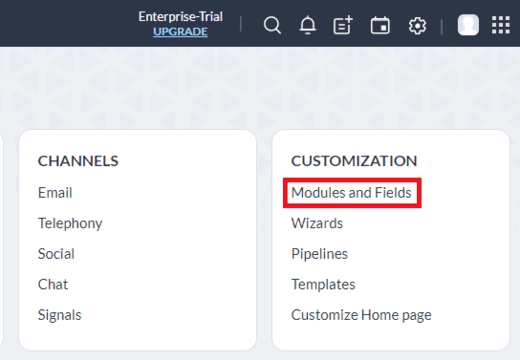Open Social channel settings

pos(56,254)
